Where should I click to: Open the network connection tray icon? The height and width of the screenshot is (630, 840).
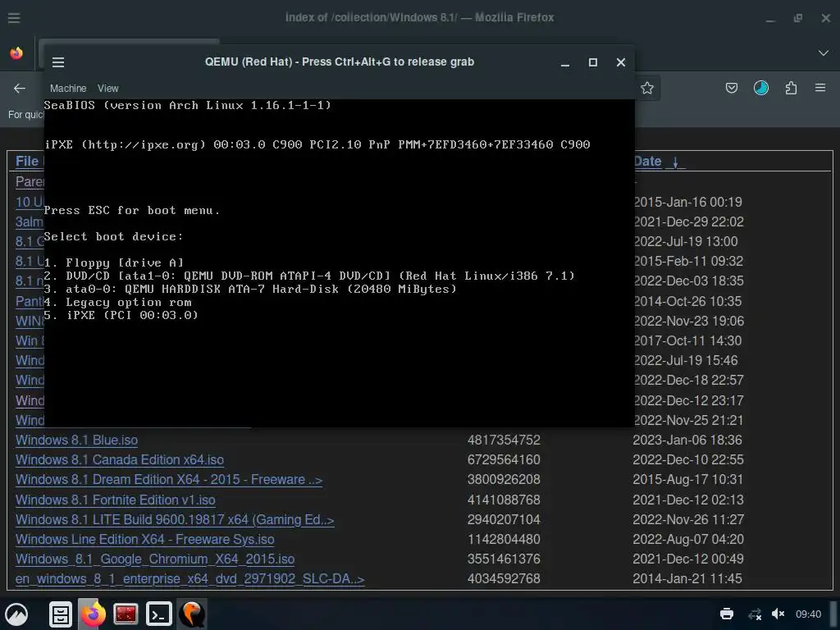tap(755, 614)
